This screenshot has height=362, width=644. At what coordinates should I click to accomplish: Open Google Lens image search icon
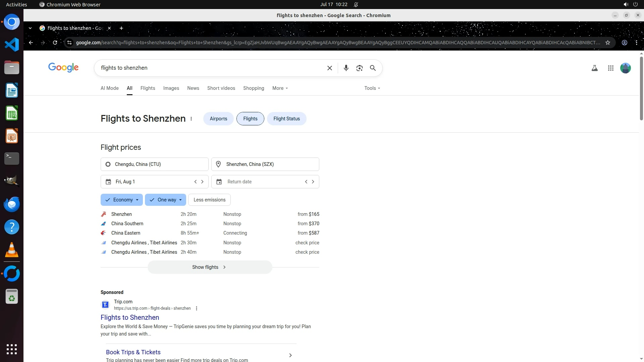pos(359,68)
